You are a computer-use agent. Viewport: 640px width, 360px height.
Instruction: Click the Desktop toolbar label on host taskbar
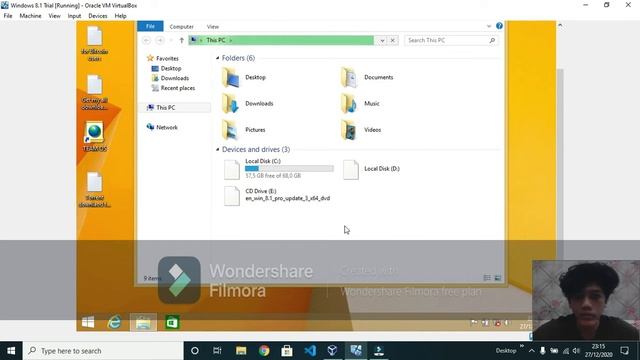pos(506,351)
